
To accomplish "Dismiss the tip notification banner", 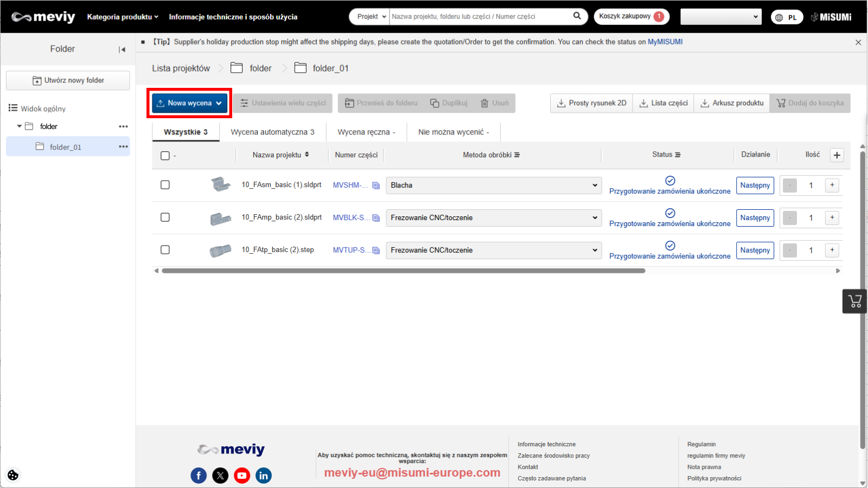I will coord(858,42).
